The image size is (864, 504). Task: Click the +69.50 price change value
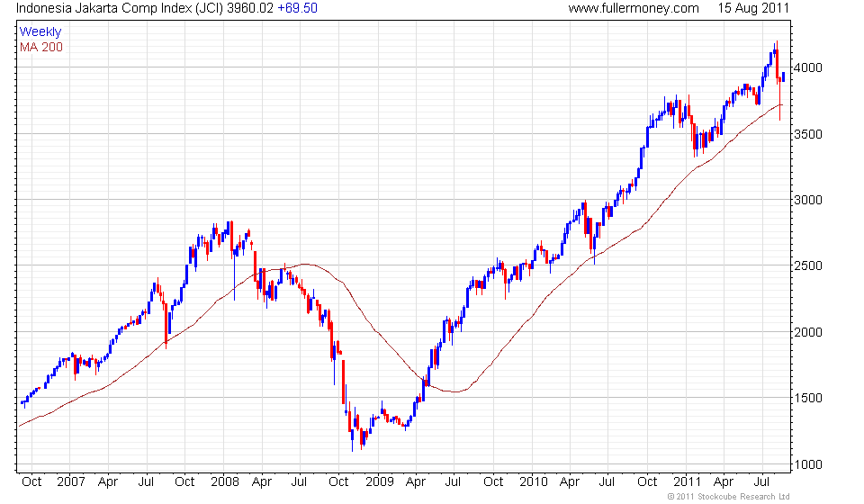pos(297,8)
